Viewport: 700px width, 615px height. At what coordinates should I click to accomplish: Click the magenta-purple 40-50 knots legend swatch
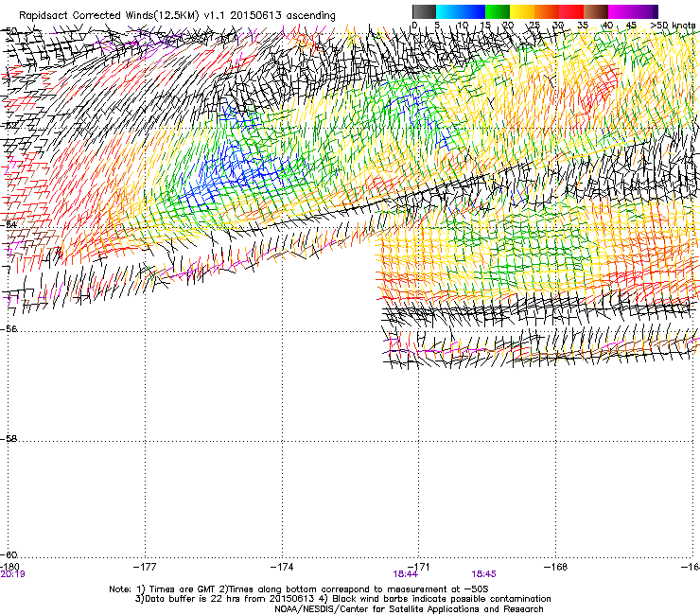tap(633, 11)
